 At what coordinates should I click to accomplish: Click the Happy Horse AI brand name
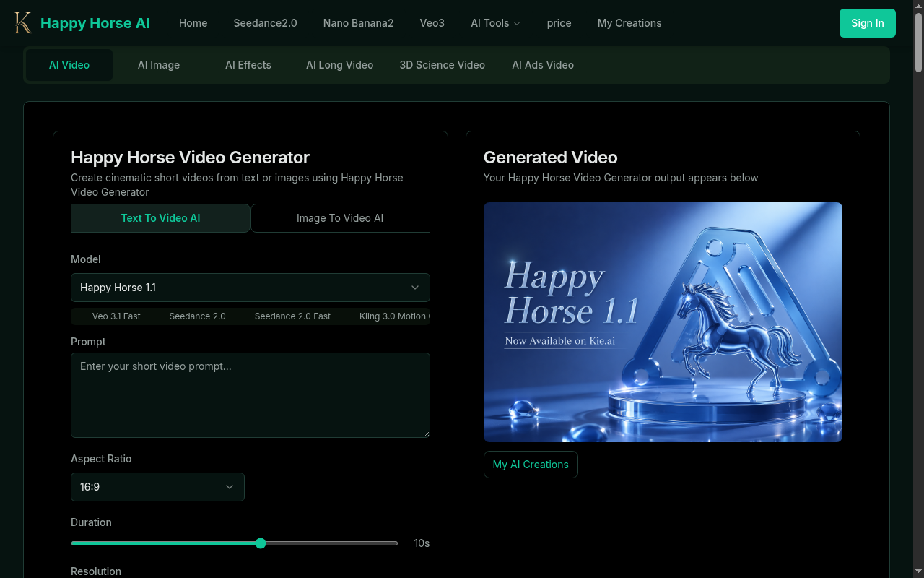click(x=95, y=23)
